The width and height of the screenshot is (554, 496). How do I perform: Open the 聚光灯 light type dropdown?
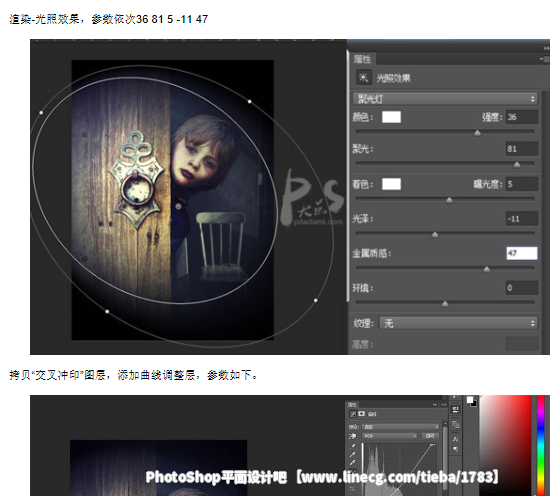point(445,99)
